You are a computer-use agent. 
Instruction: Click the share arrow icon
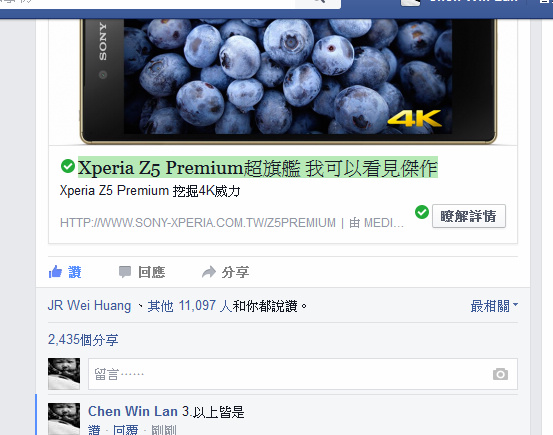pos(209,272)
